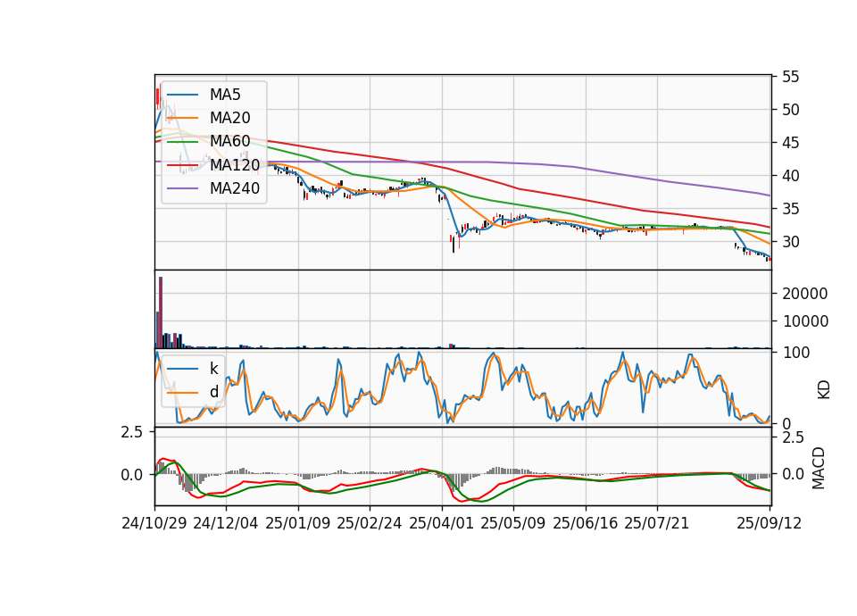Click the tallest volume bar at chart start
The image size is (857, 616).
pyautogui.click(x=161, y=312)
